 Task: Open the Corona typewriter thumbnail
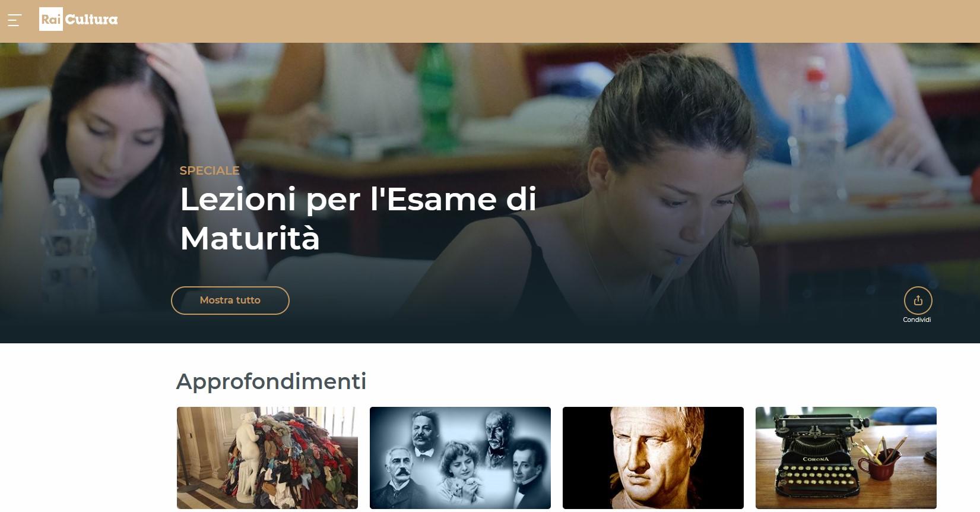(x=846, y=458)
